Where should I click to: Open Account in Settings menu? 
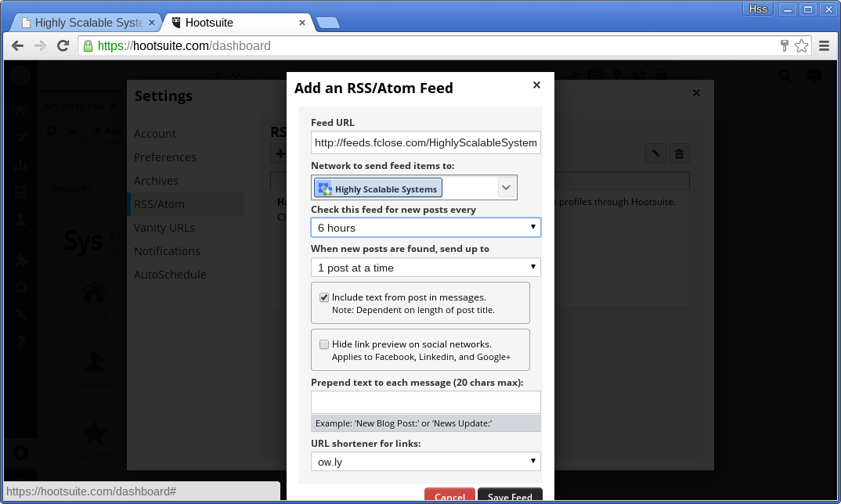click(155, 134)
